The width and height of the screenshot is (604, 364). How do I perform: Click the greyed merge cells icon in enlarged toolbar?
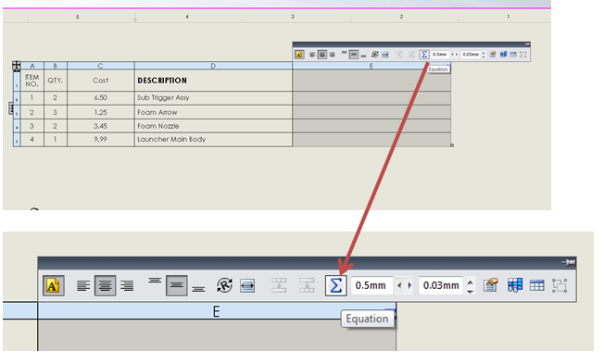click(x=279, y=285)
